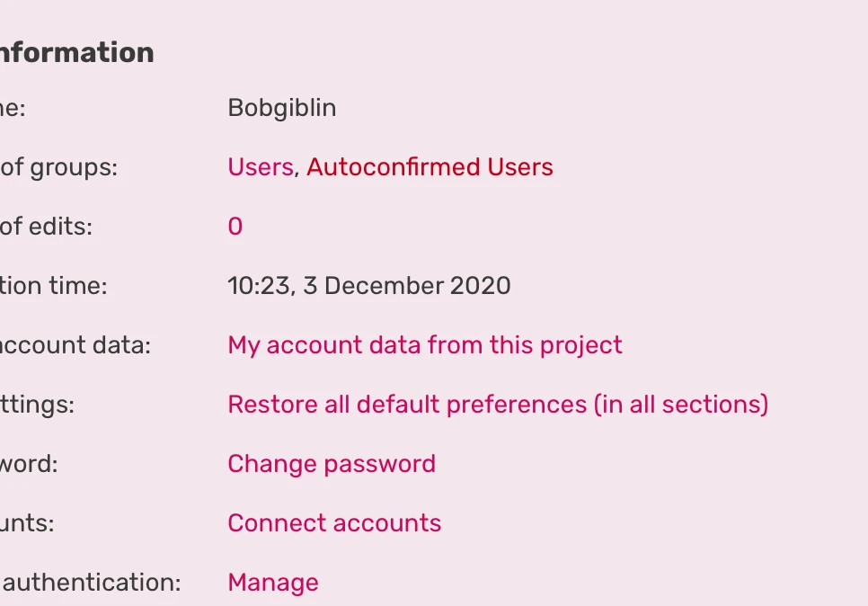
Task: Click the Change password link
Action: [x=331, y=464]
